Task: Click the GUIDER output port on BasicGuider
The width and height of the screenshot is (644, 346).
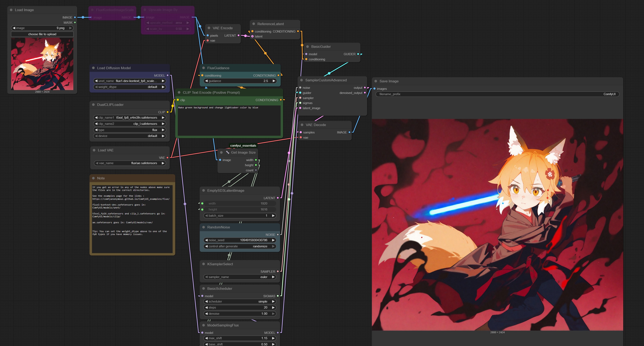Action: 358,54
